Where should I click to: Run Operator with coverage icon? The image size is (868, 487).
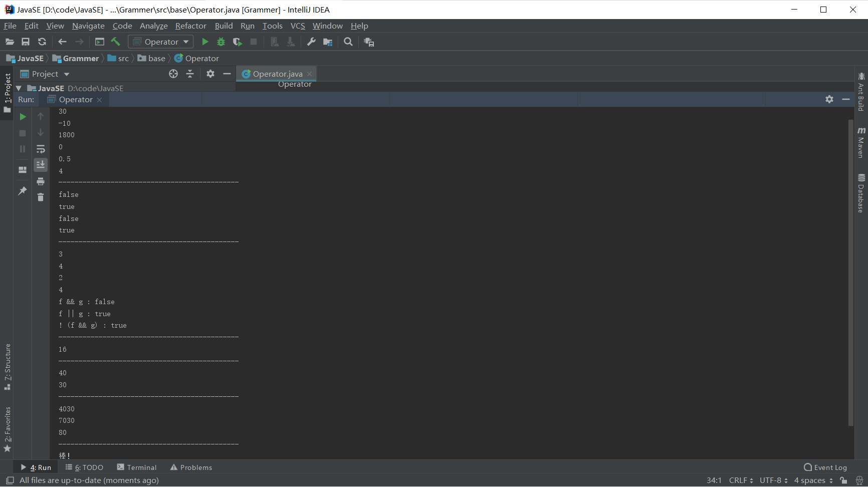(x=238, y=42)
